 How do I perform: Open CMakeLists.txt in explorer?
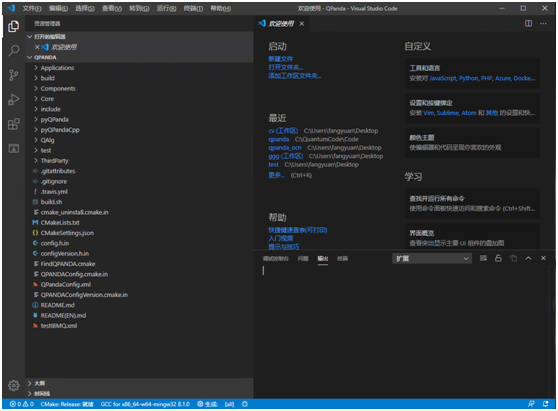click(60, 223)
